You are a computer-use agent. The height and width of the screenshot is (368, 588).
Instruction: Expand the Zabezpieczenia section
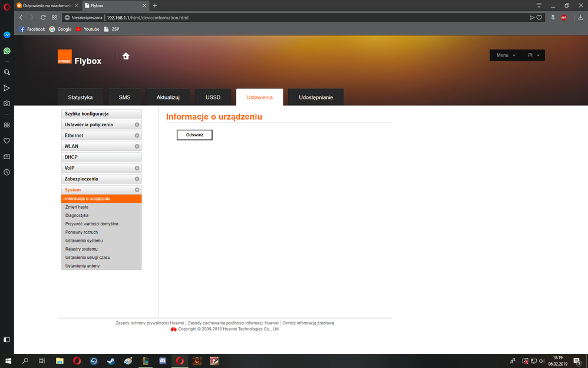tap(101, 179)
